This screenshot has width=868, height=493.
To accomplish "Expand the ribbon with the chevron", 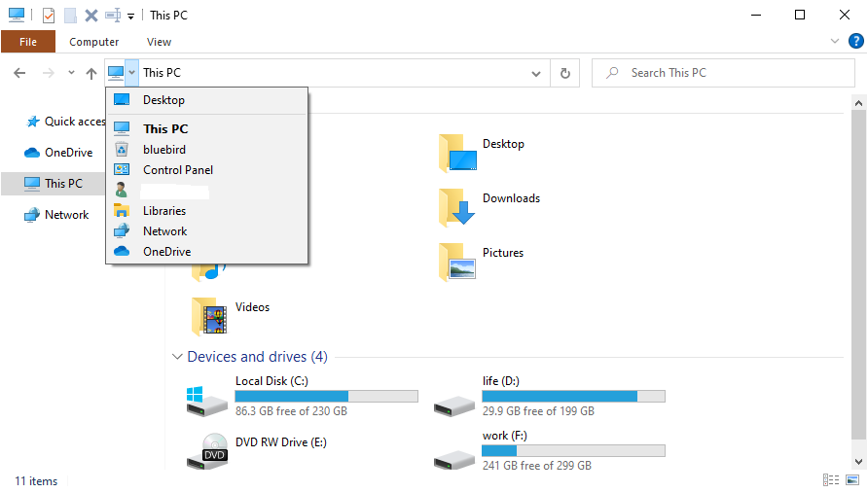I will tap(835, 41).
